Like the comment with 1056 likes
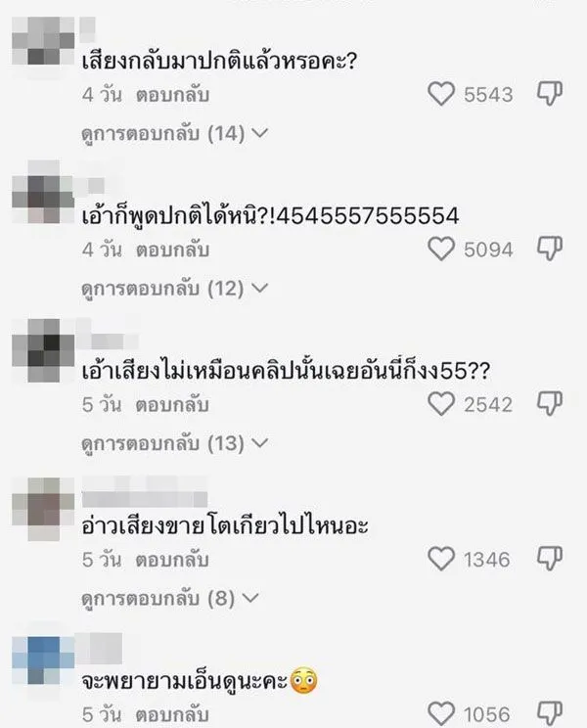The height and width of the screenshot is (728, 587). click(x=440, y=713)
